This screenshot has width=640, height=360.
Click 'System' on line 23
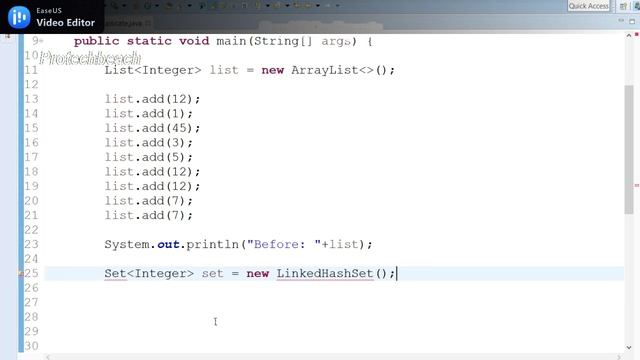pos(127,244)
